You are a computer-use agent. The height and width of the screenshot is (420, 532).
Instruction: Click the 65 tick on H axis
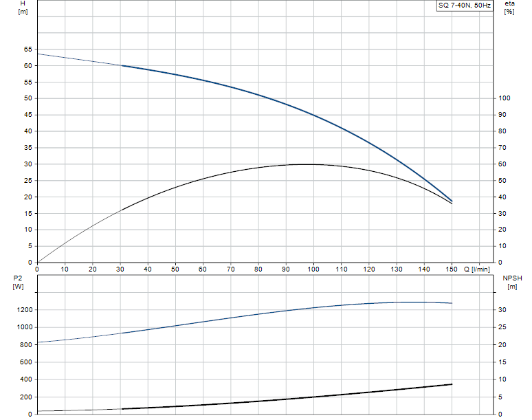pos(27,49)
